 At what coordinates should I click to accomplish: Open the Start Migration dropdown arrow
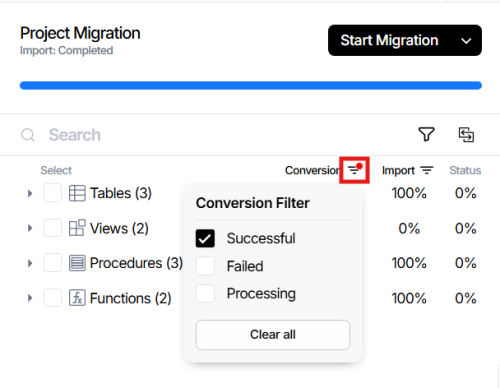[x=466, y=41]
